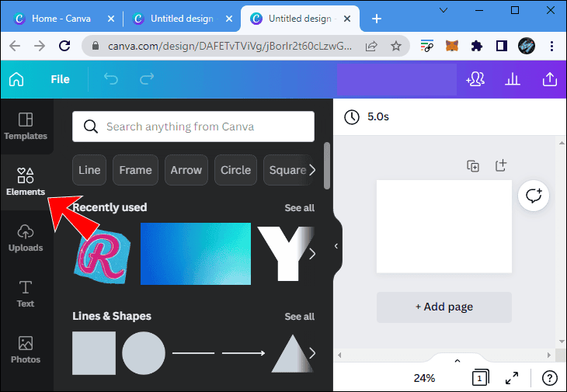Add comment using speech bubble icon
Screen dimensions: 567x392
point(534,196)
